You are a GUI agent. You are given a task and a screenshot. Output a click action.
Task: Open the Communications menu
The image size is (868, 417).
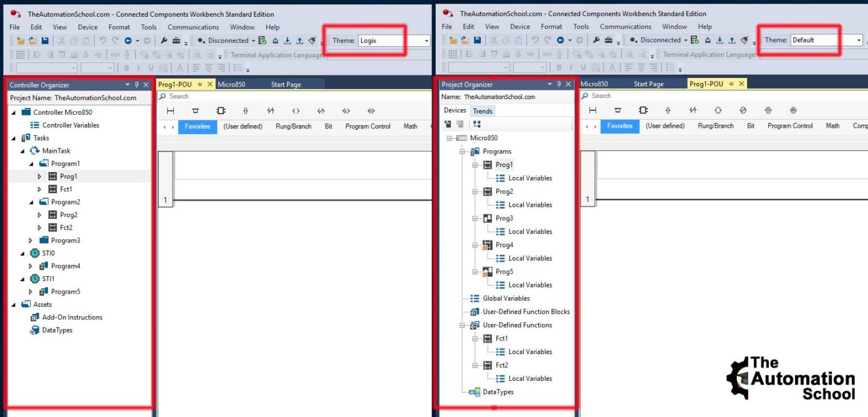[x=193, y=27]
